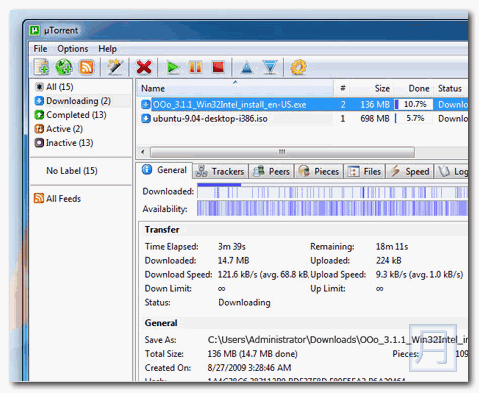Sort by the Name column header
Image resolution: width=479 pixels, height=393 pixels.
(235, 88)
